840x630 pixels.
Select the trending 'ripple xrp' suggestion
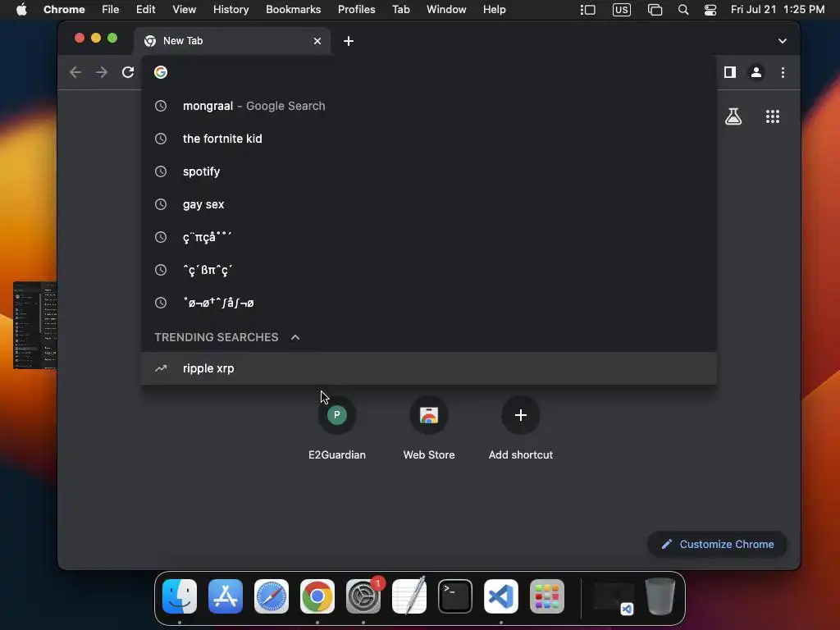[x=428, y=368]
